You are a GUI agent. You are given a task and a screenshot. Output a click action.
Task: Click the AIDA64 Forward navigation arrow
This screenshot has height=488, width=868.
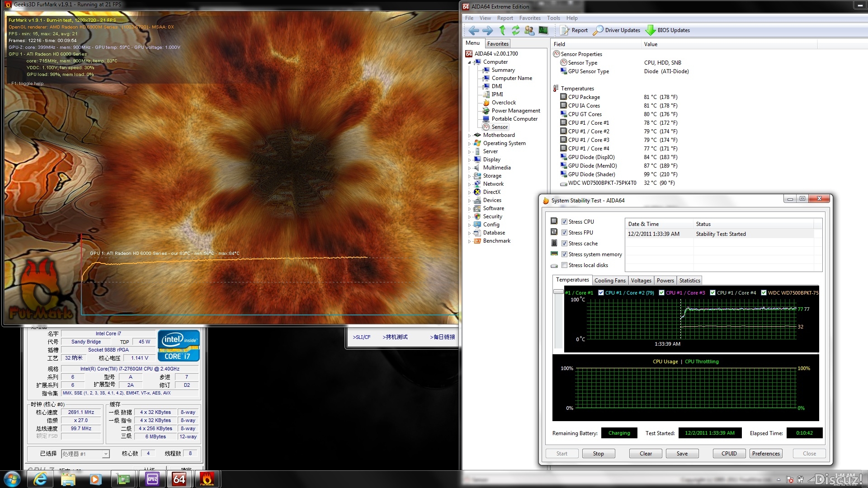[487, 30]
